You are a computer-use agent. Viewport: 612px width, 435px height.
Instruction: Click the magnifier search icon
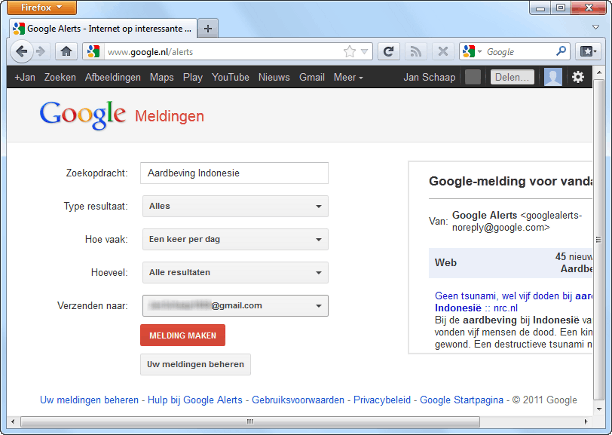pyautogui.click(x=561, y=51)
